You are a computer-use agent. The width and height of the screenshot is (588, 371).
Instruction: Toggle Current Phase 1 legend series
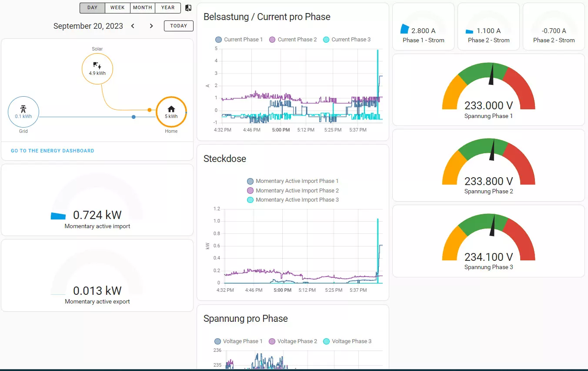[239, 40]
